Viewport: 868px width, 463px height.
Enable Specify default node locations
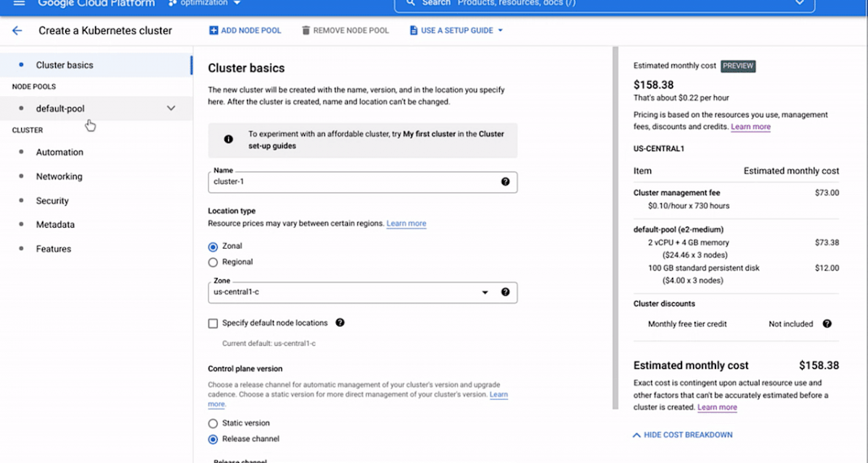(213, 323)
